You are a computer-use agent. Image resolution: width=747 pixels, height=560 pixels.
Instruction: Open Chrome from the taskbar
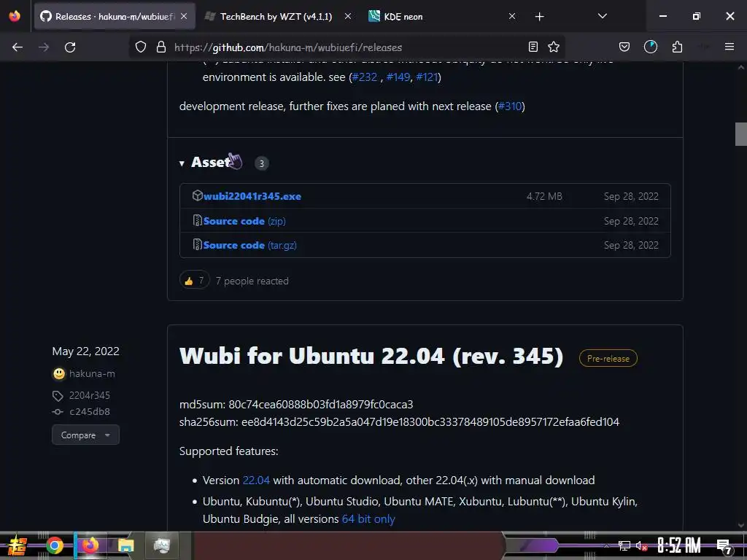[54, 545]
